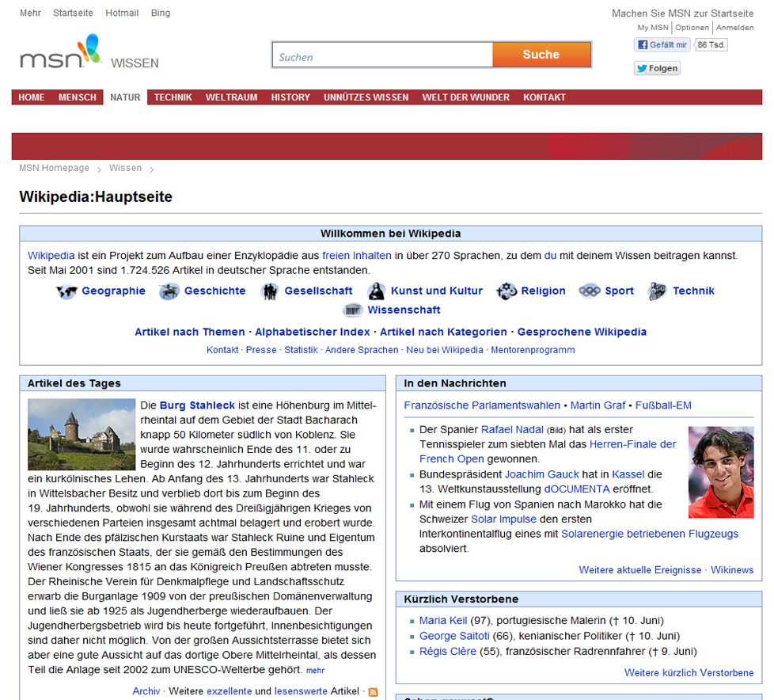Open the Mehr link in the top bar
Viewport: 774px width, 700px height.
tap(31, 13)
